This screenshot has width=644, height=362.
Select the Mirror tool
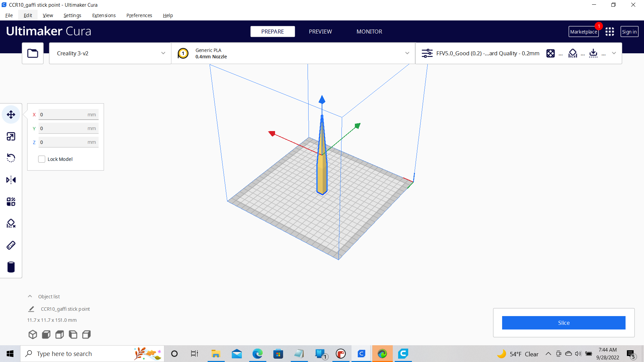point(11,180)
